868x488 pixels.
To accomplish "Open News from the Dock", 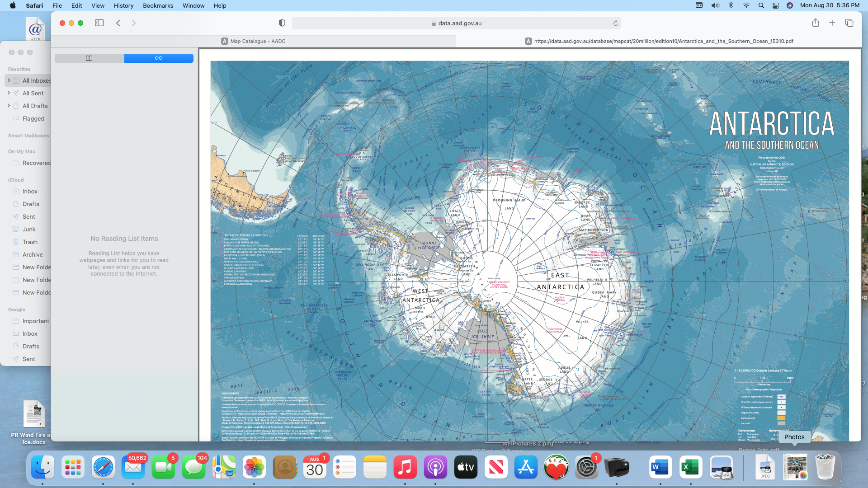I will (496, 467).
